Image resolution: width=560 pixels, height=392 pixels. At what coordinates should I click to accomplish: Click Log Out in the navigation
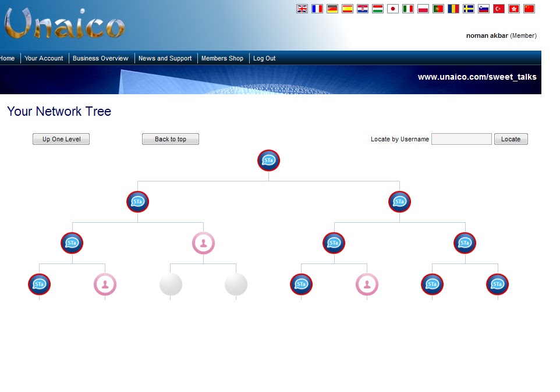coord(264,58)
